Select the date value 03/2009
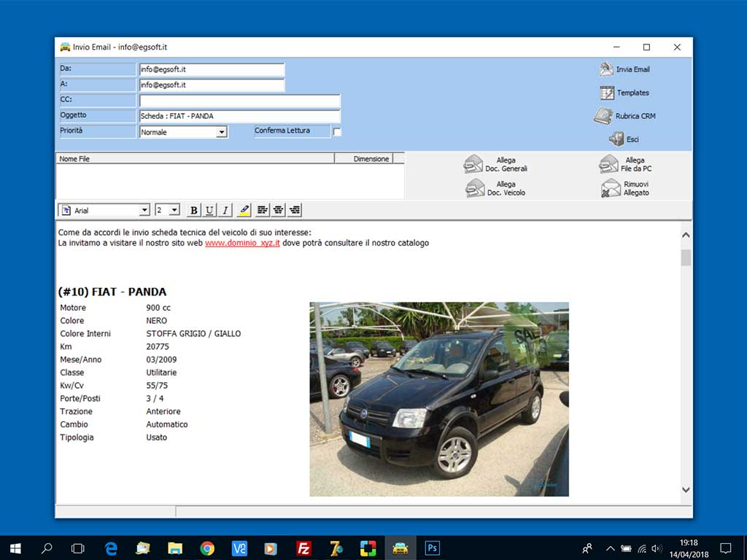The height and width of the screenshot is (560, 747). [161, 359]
